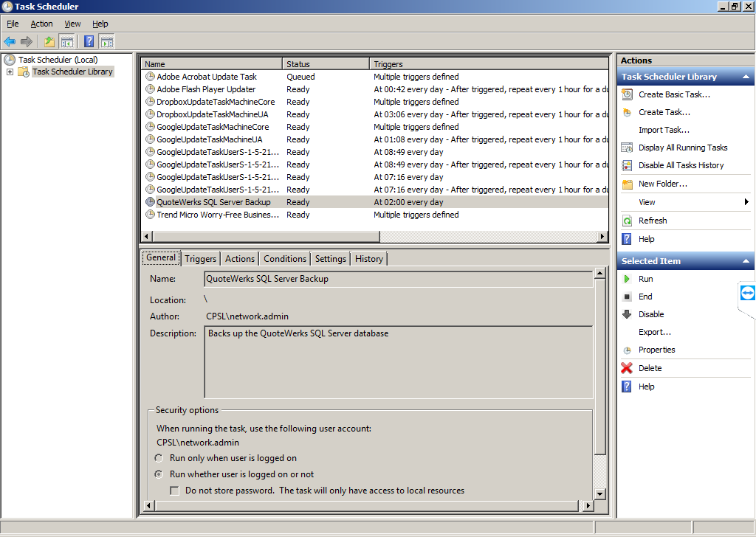This screenshot has width=756, height=537.
Task: Click the details pane vertical scrollbar thumb
Action: click(599, 367)
